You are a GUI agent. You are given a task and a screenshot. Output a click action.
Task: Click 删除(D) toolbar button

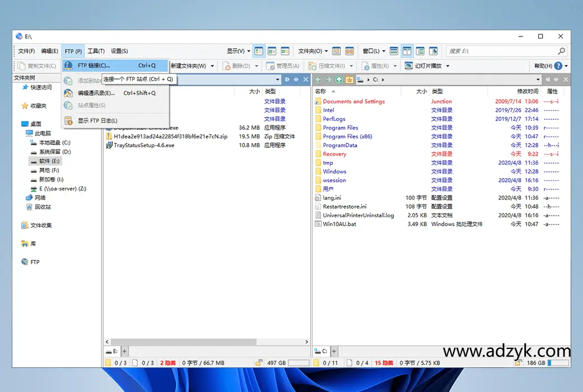[x=237, y=66]
